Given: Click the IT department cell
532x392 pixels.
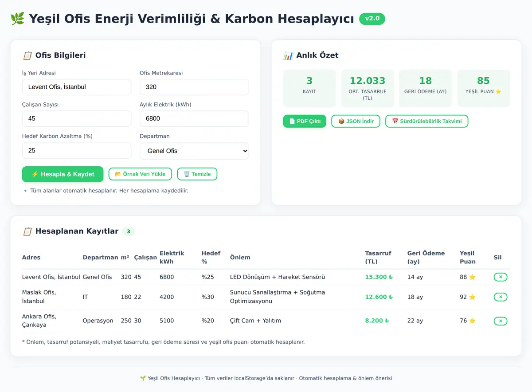Looking at the screenshot, I should (86, 297).
